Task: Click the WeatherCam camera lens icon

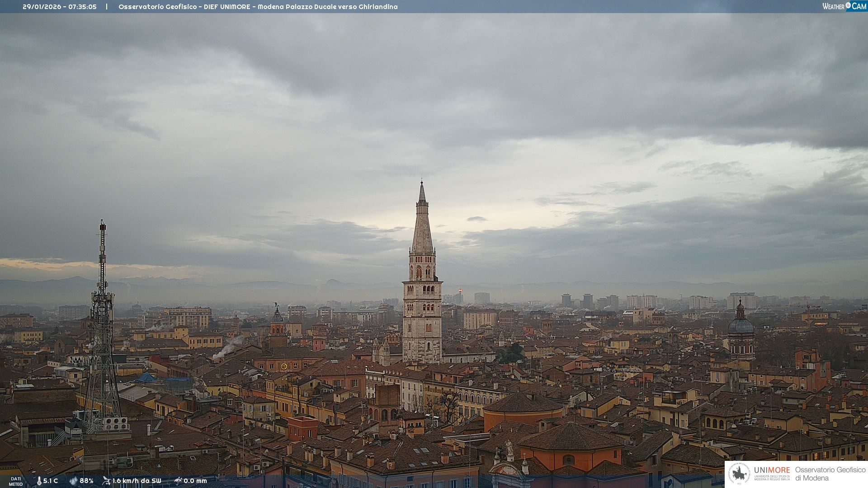Action: click(x=848, y=5)
